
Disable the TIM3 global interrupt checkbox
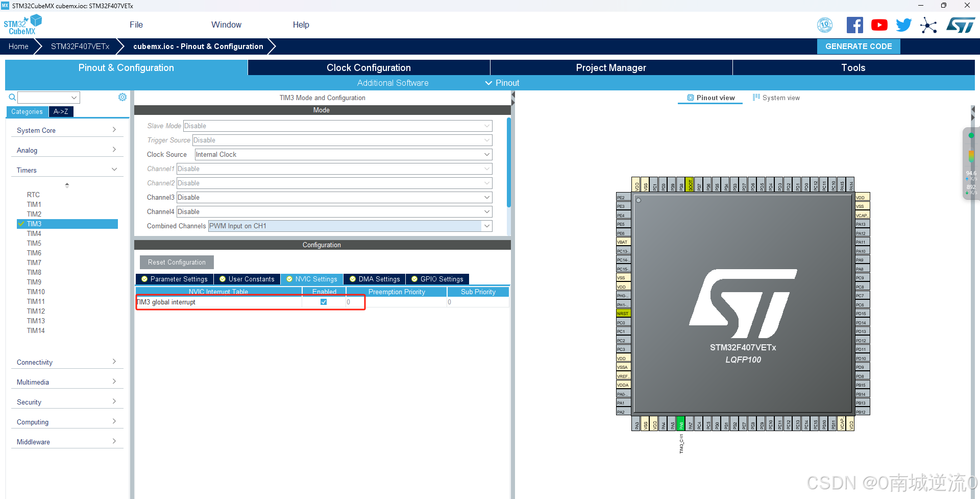[324, 302]
